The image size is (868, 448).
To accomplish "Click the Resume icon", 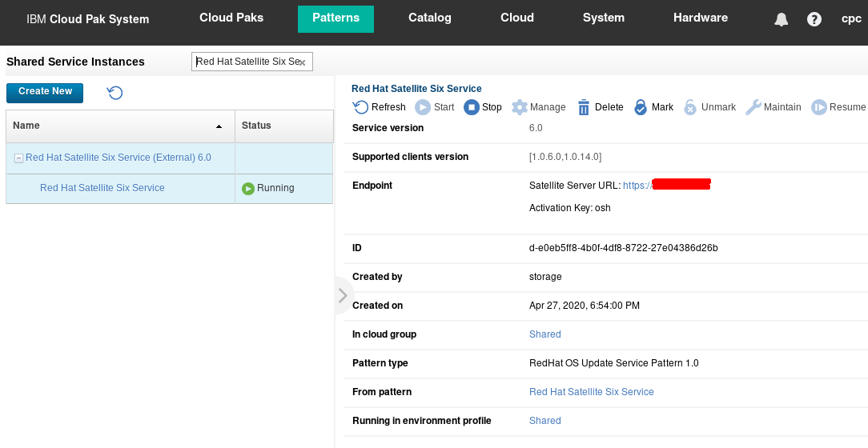I will click(x=818, y=107).
